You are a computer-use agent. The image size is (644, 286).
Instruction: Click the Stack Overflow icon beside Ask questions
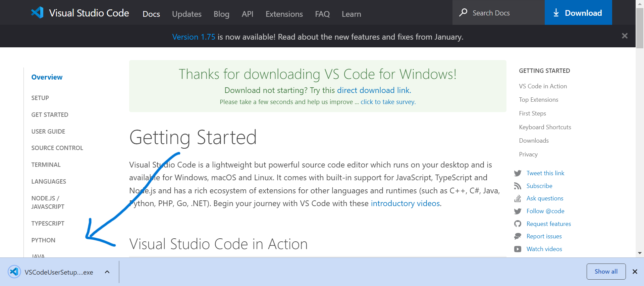518,198
